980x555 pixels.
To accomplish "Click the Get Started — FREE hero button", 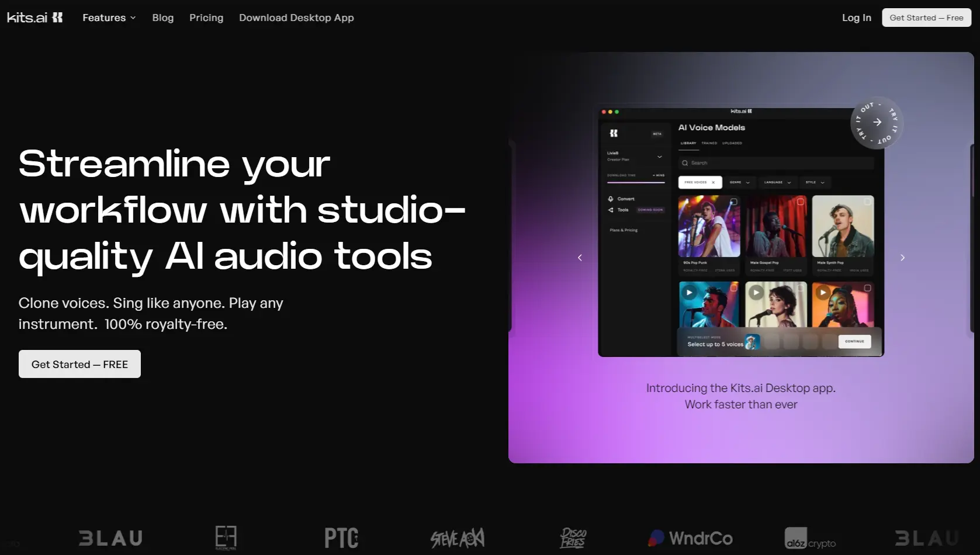I will pos(79,364).
